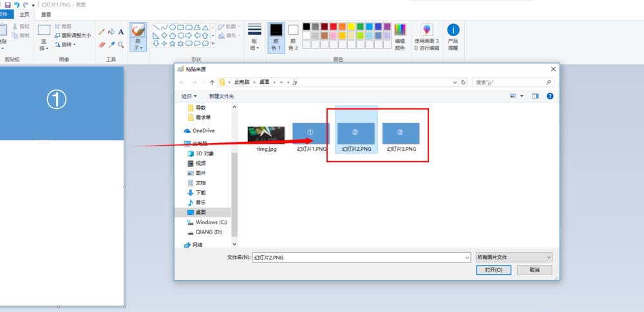This screenshot has width=644, height=312.
Task: Open the file type filter 所有图片文件 dropdown
Action: [x=514, y=257]
